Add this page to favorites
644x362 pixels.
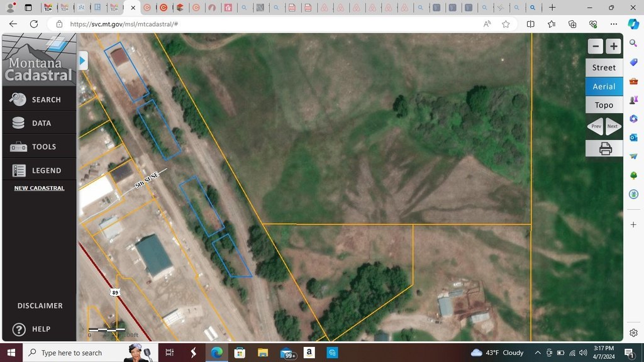(x=506, y=24)
